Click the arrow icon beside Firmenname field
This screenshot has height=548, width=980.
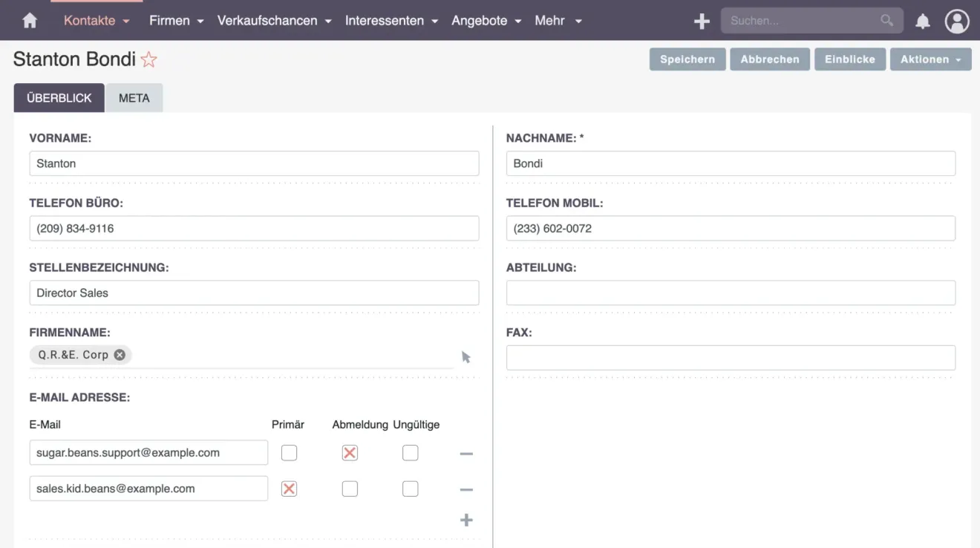[465, 356]
